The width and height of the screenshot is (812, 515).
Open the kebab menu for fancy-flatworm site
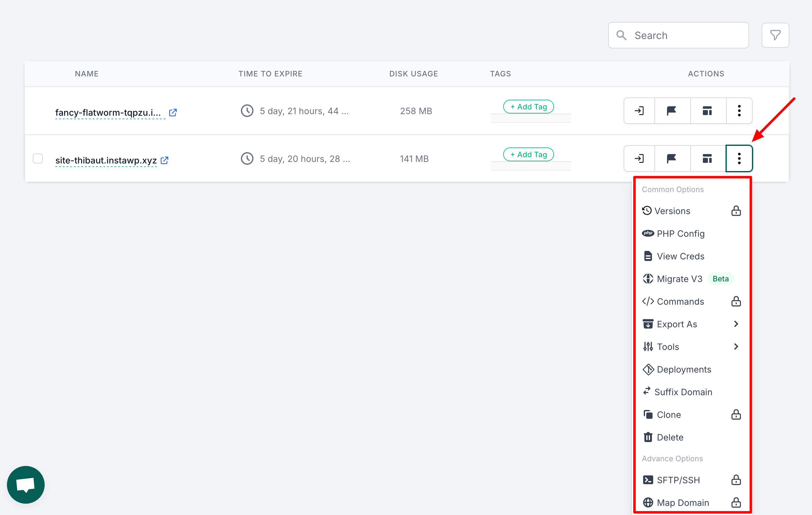click(x=739, y=111)
